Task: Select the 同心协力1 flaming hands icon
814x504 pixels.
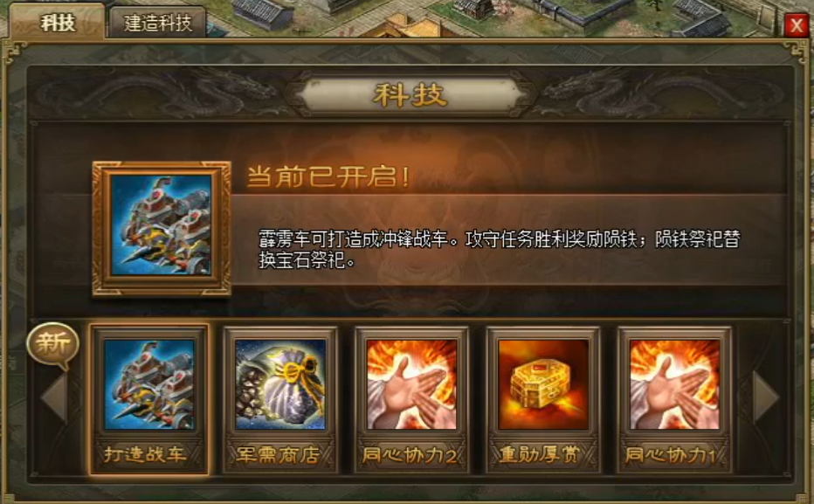Action: (x=674, y=384)
